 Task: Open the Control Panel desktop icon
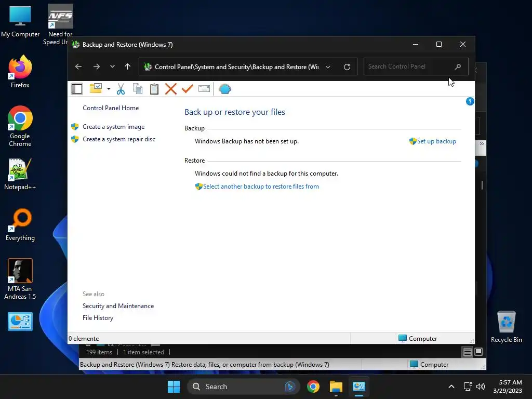20,321
